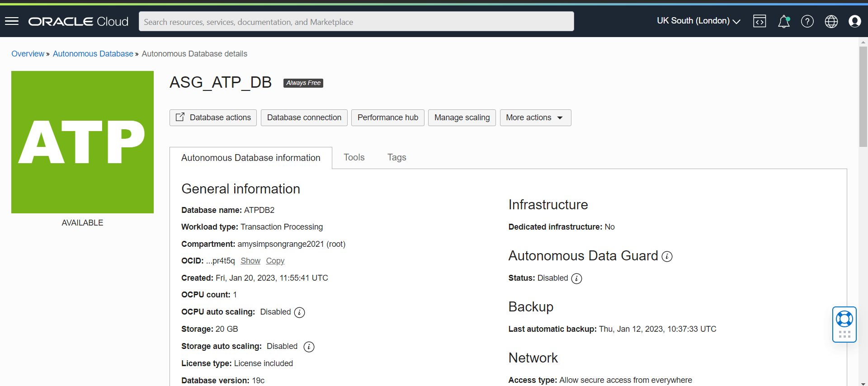Click compartment amysimpsongrange2021 (root) text
The height and width of the screenshot is (386, 868).
coord(292,244)
